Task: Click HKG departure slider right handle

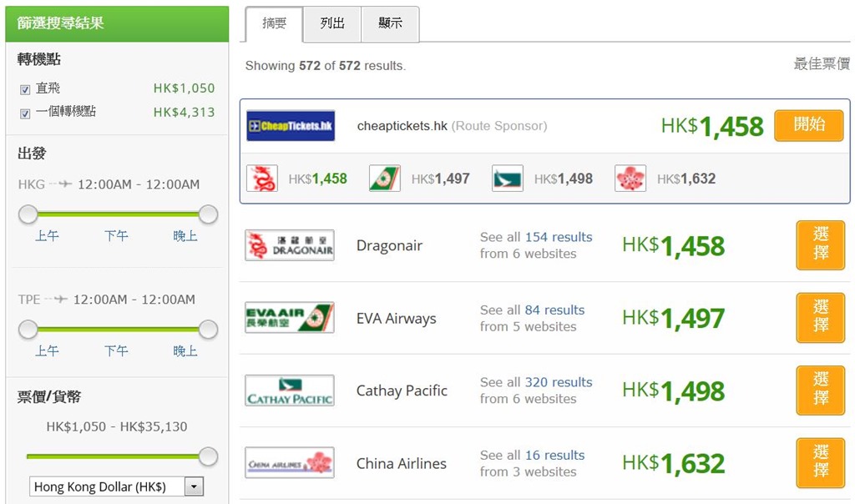Action: pyautogui.click(x=208, y=214)
